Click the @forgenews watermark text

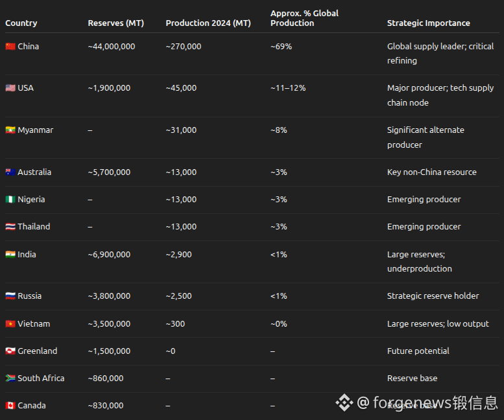(x=427, y=402)
